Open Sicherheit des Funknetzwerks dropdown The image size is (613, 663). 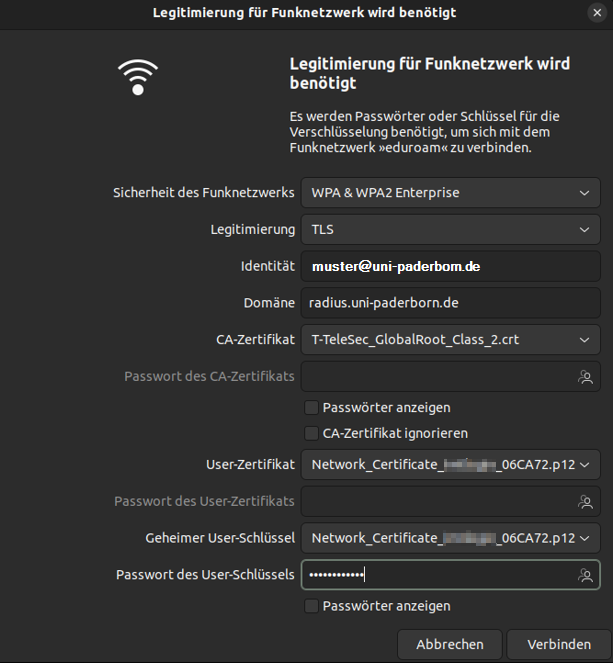450,192
